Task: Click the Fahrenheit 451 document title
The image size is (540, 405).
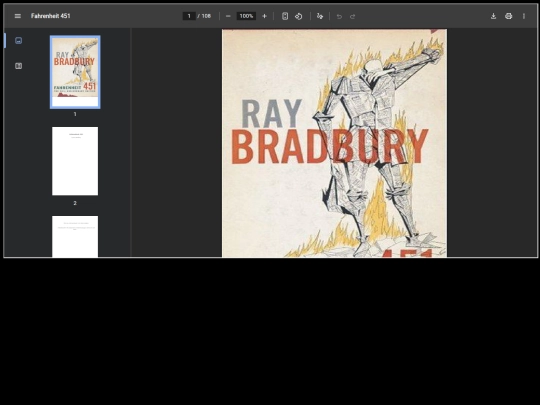Action: [51, 16]
